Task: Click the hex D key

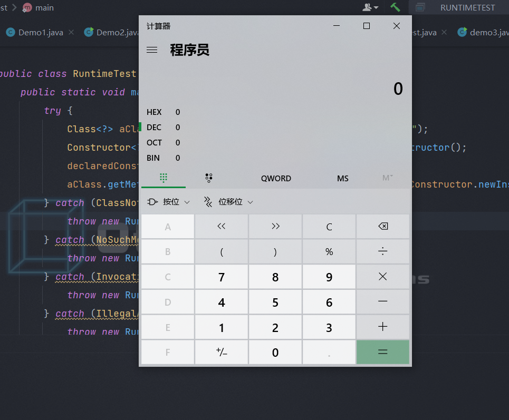Action: point(168,302)
